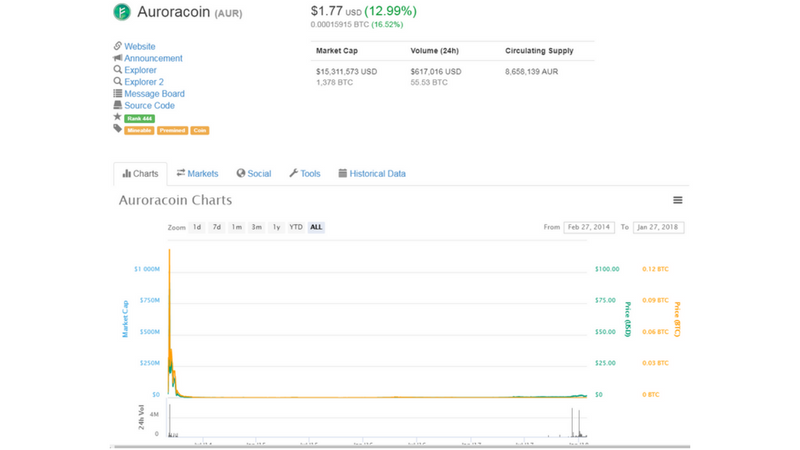
Task: Click the Mineable tag
Action: click(139, 131)
